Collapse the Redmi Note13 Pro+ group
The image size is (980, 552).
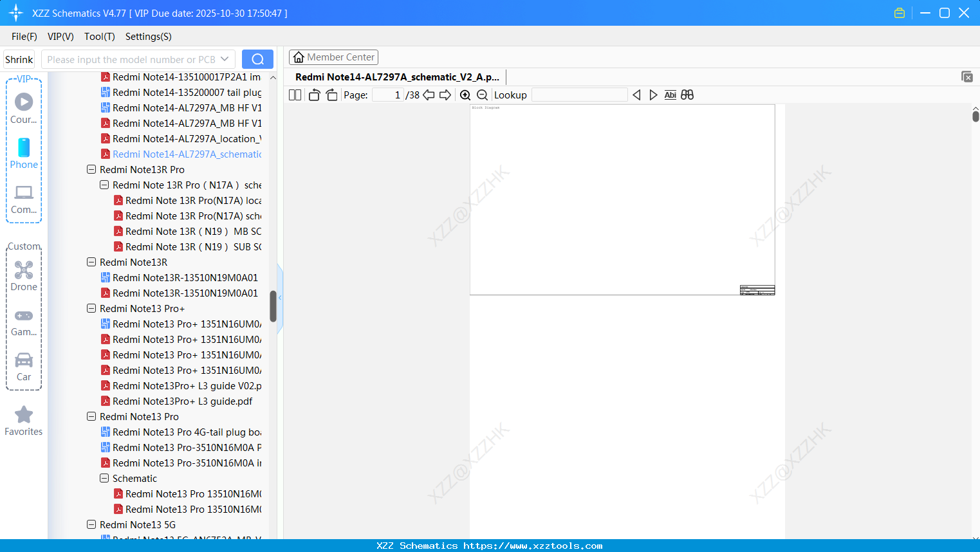coord(91,308)
